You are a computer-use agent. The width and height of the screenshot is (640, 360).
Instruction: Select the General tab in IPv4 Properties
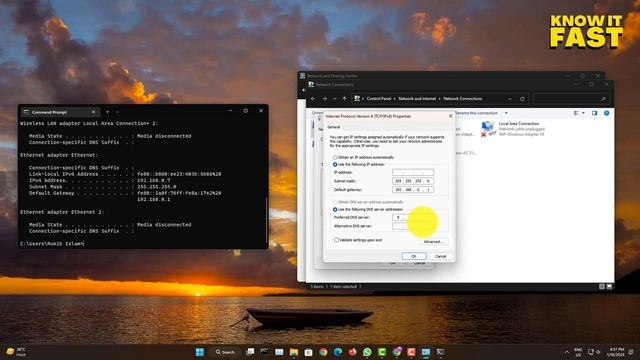tap(333, 127)
